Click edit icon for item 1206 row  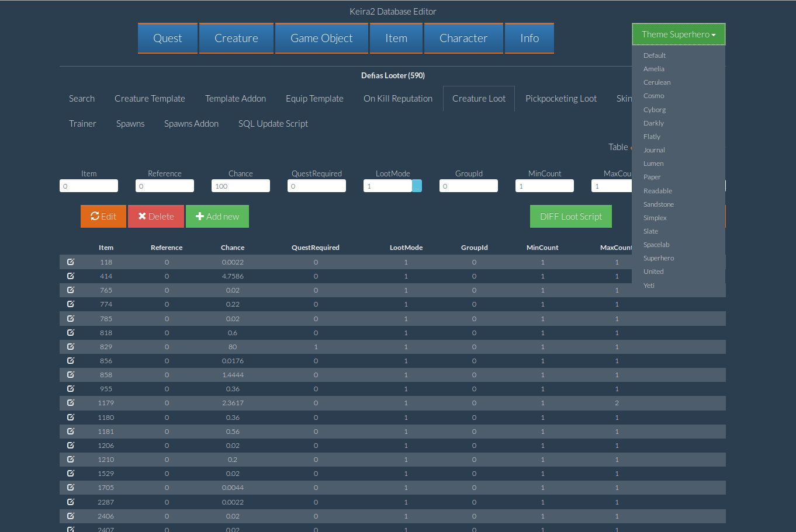71,445
